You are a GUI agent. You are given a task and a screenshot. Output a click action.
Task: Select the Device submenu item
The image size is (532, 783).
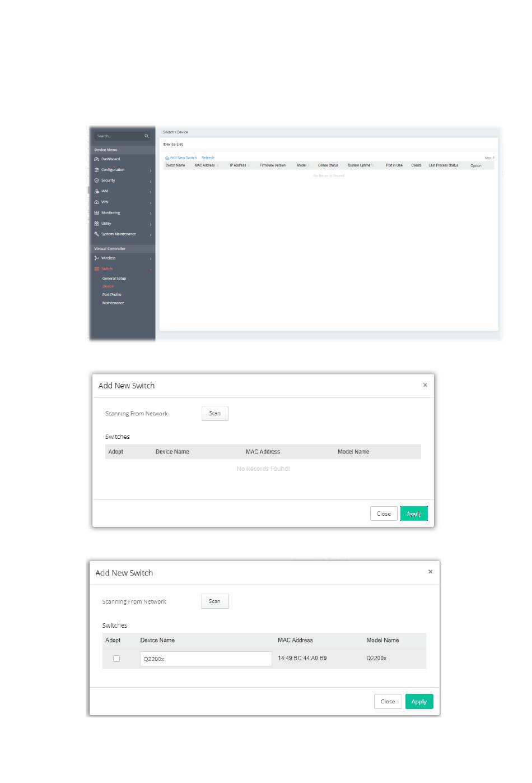point(108,286)
